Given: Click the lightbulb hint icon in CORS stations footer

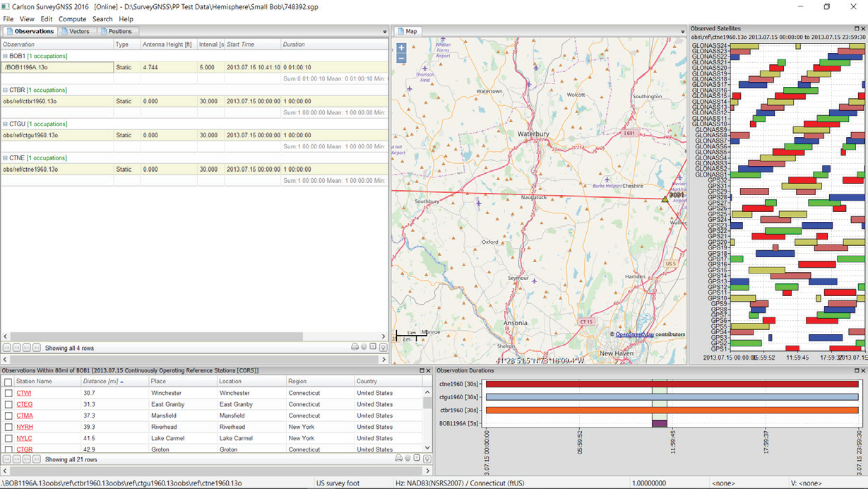Looking at the screenshot, I should 426,459.
